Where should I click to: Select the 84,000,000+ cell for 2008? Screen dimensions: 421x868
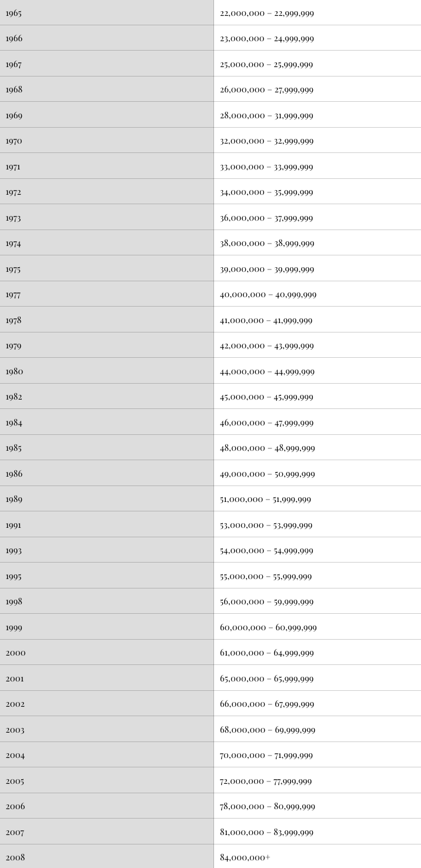(318, 857)
